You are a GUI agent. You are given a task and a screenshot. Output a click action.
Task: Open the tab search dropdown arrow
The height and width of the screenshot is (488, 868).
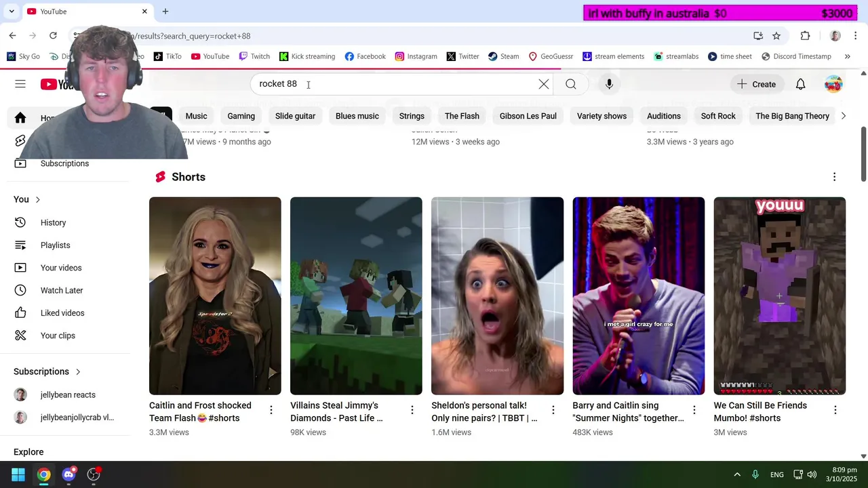(x=12, y=12)
